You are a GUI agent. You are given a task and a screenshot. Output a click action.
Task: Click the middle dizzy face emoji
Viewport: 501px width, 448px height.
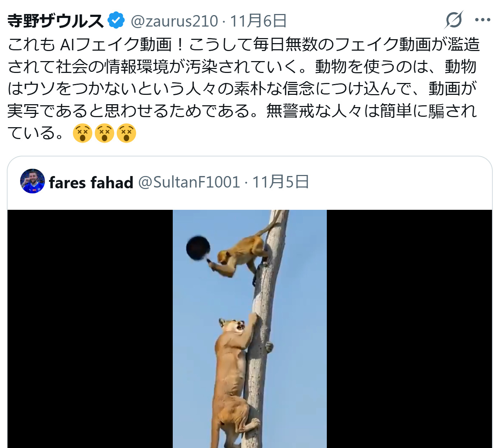click(105, 133)
